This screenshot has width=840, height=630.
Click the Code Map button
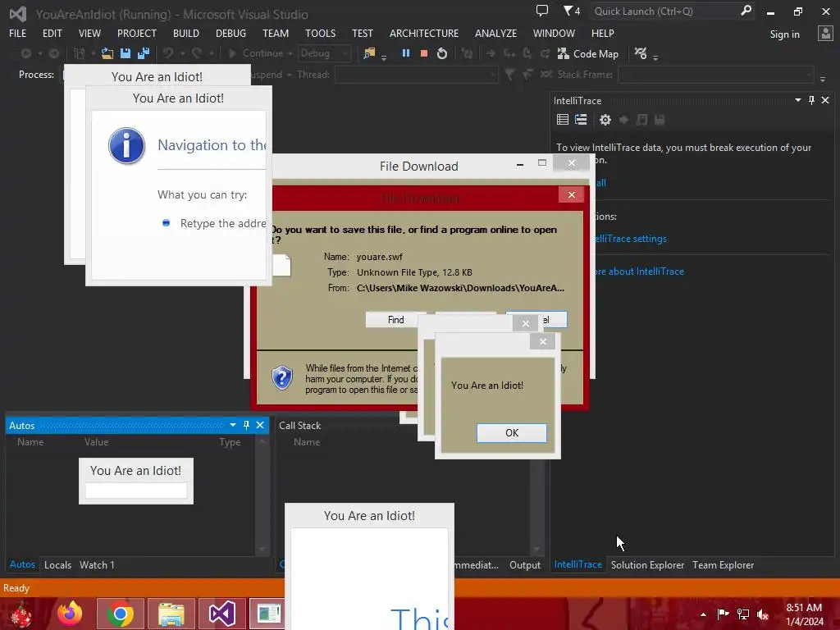point(588,53)
